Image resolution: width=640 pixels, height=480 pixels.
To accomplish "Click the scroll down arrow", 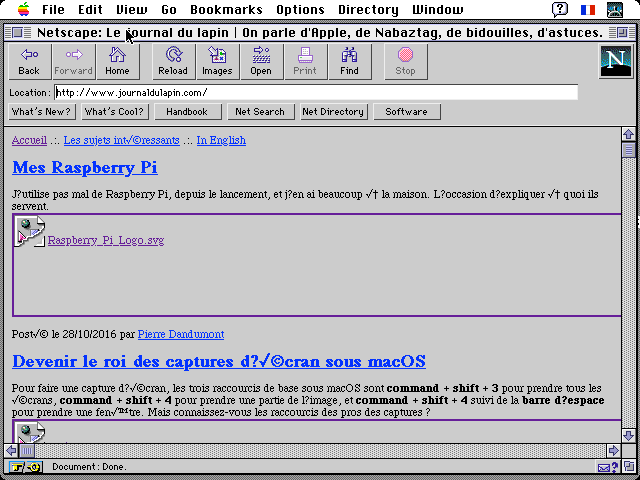I will click(x=629, y=435).
